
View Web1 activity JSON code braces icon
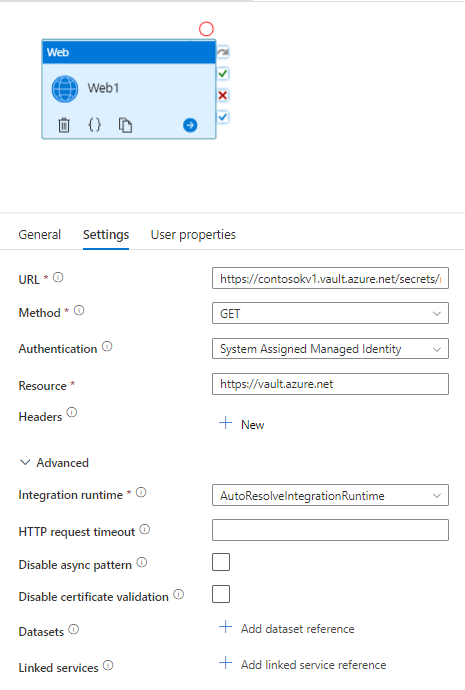point(95,125)
